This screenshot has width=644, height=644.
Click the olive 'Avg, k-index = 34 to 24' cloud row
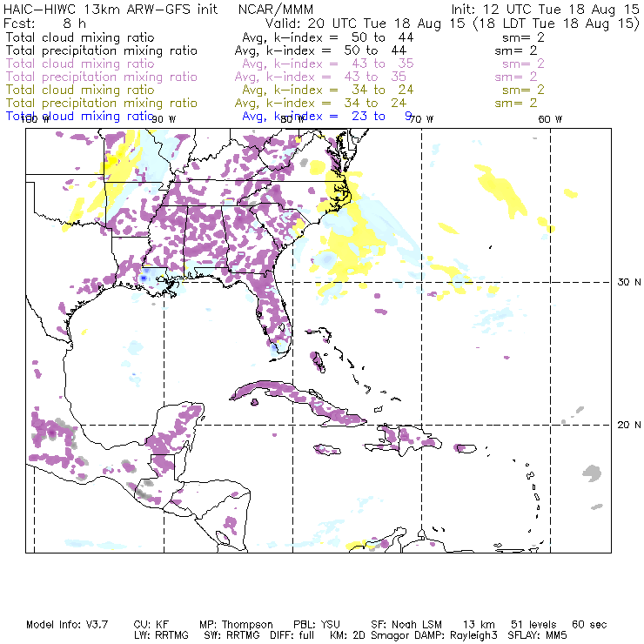328,90
